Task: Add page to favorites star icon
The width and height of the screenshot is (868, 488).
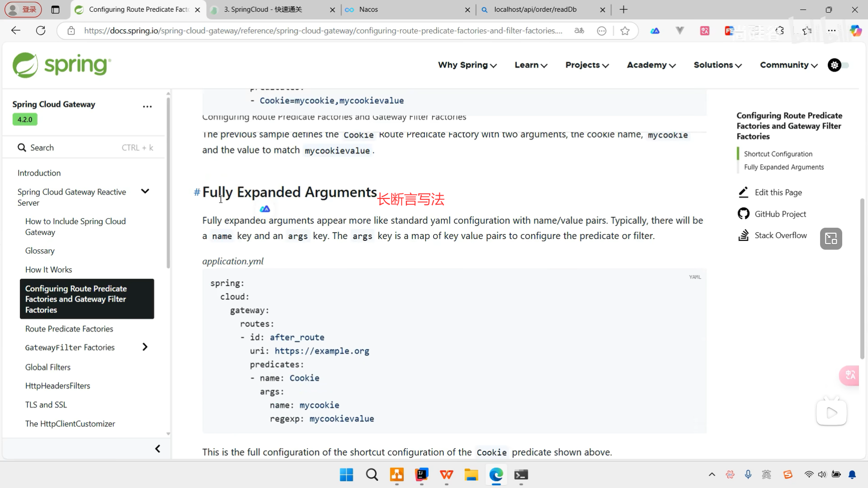Action: tap(625, 31)
